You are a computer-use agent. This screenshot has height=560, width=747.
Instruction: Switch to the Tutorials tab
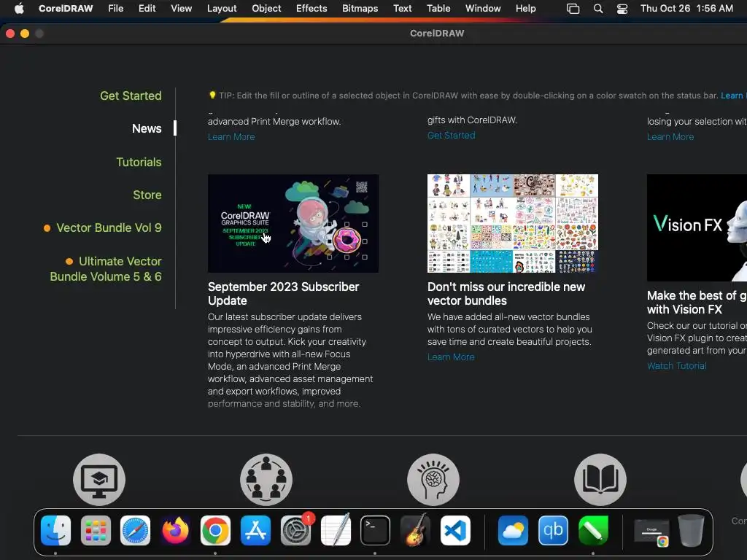coord(139,162)
